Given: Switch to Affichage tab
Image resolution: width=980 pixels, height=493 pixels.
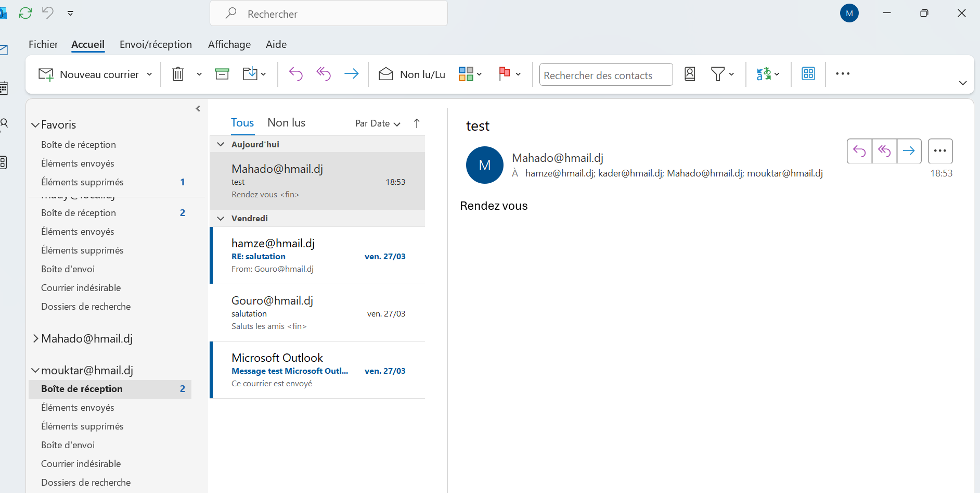Looking at the screenshot, I should pos(229,44).
